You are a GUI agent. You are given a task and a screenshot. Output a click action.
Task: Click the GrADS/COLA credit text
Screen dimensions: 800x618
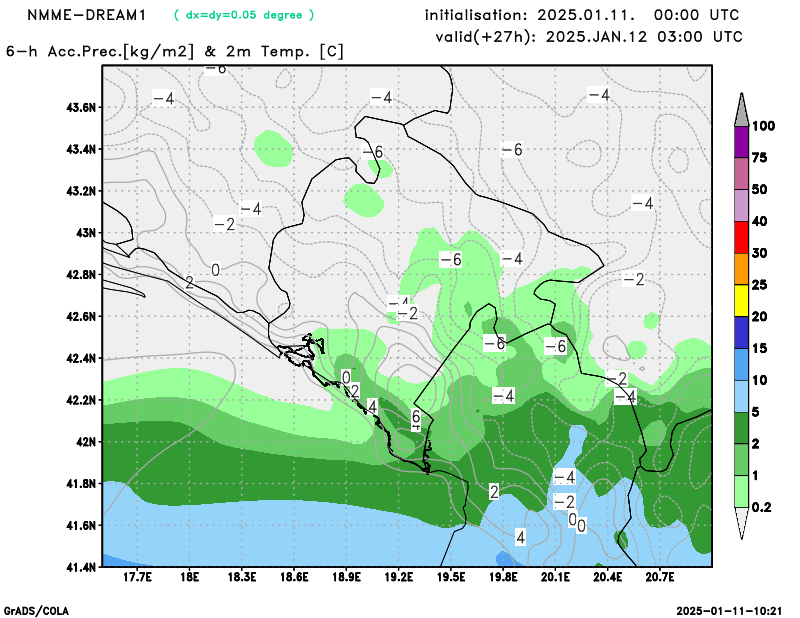[x=36, y=611]
